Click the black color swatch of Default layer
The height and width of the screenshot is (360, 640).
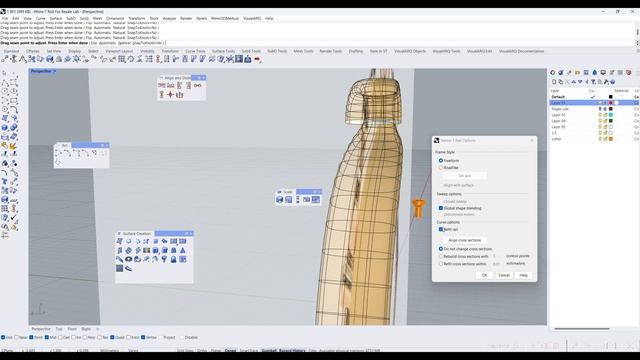(x=611, y=97)
